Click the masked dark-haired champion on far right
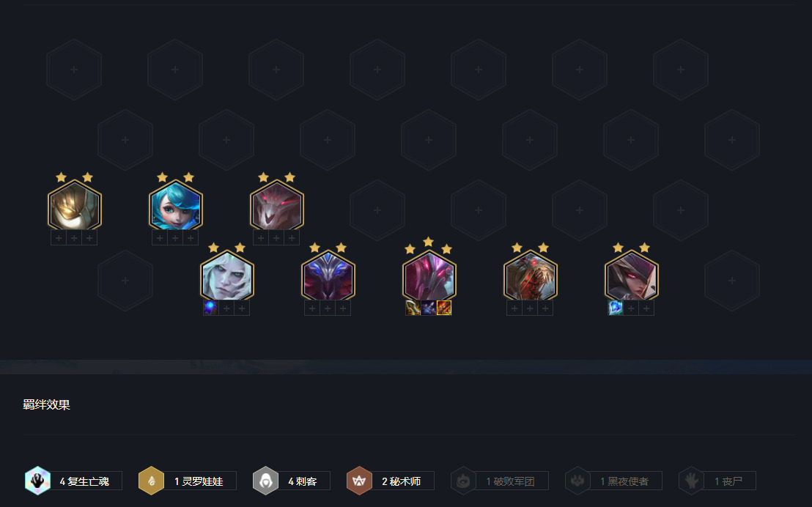The width and height of the screenshot is (812, 507). [x=631, y=276]
